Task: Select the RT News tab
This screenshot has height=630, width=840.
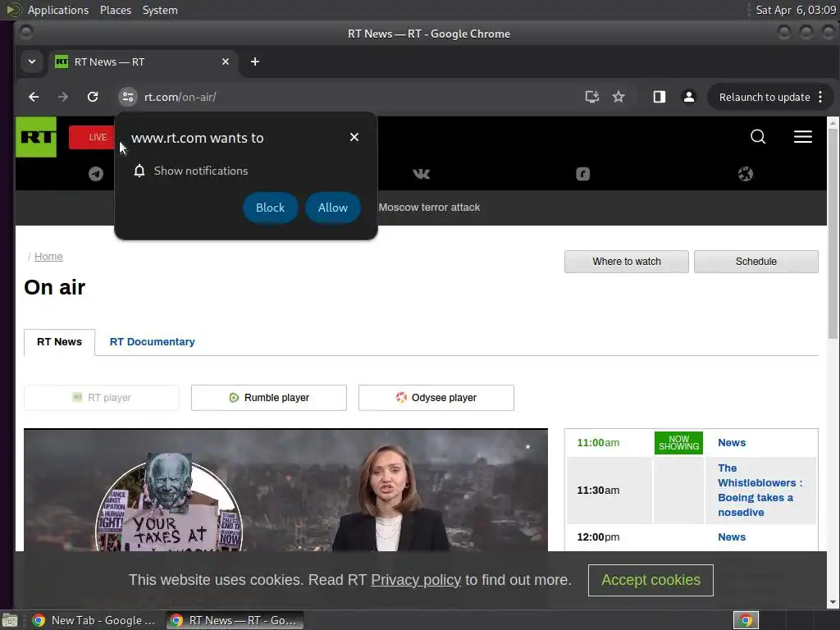Action: pos(59,342)
